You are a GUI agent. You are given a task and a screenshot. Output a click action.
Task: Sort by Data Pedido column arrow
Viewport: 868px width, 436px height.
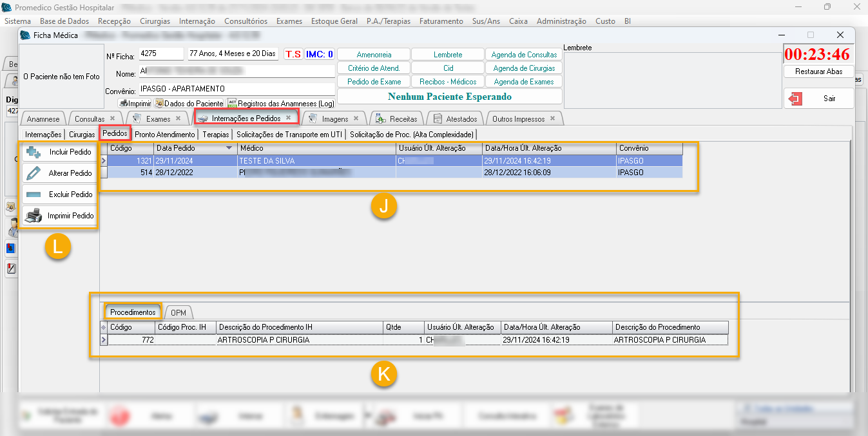(229, 148)
